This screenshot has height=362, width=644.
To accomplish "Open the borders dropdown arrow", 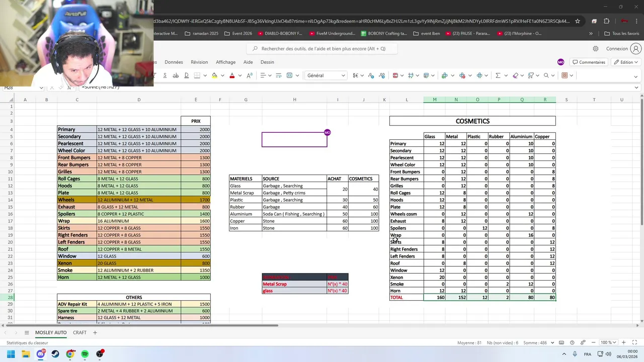I will click(205, 75).
